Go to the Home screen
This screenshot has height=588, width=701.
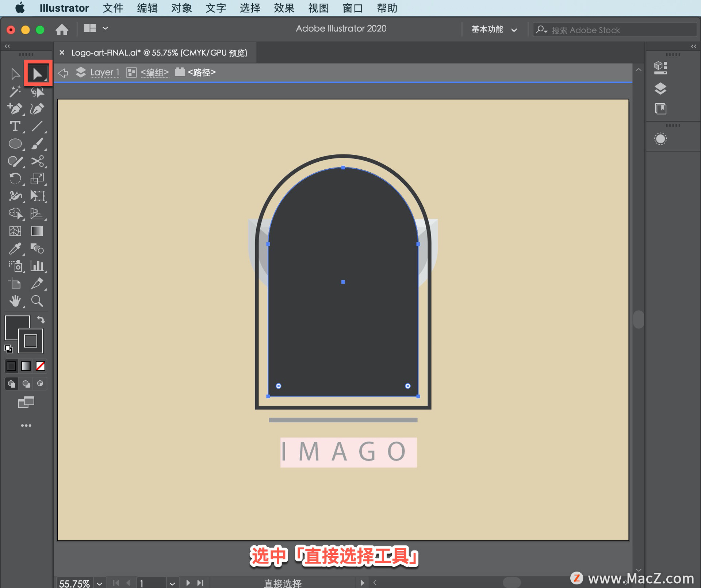point(62,29)
